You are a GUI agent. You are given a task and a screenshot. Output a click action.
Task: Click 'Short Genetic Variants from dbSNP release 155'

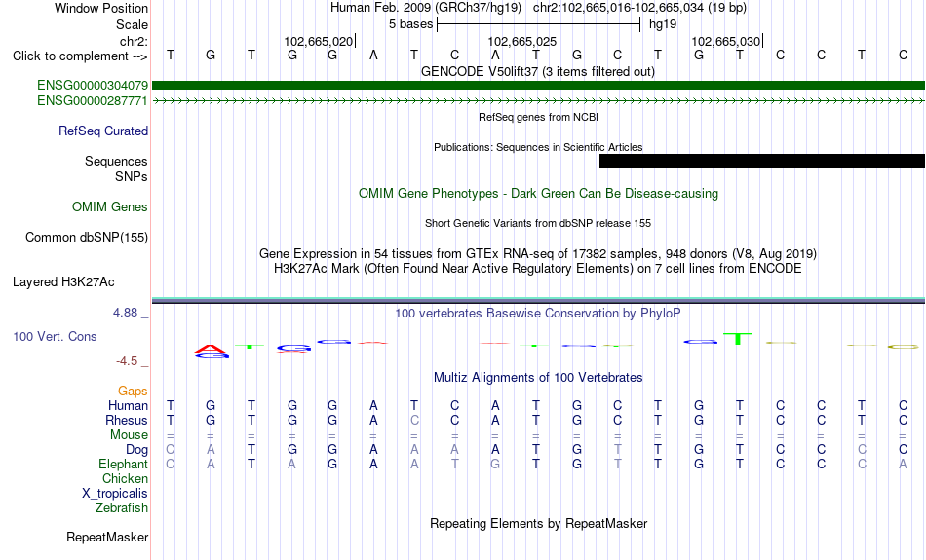point(538,224)
